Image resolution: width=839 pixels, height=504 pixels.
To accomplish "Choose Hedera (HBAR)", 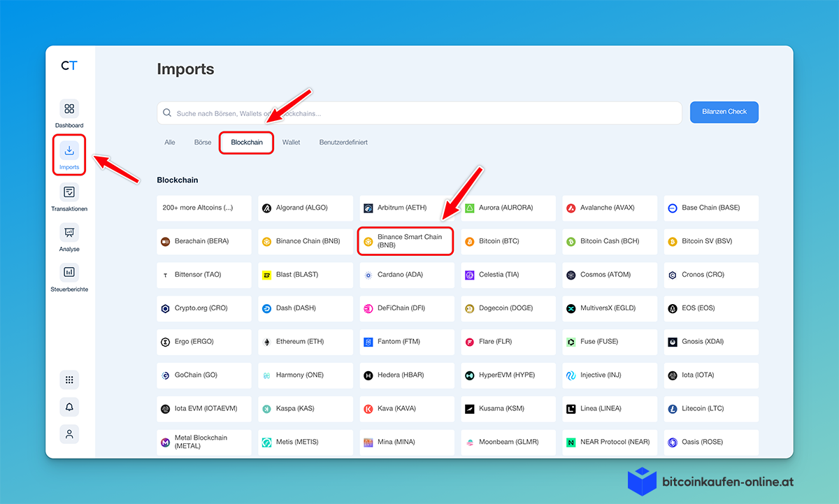I will tap(407, 375).
